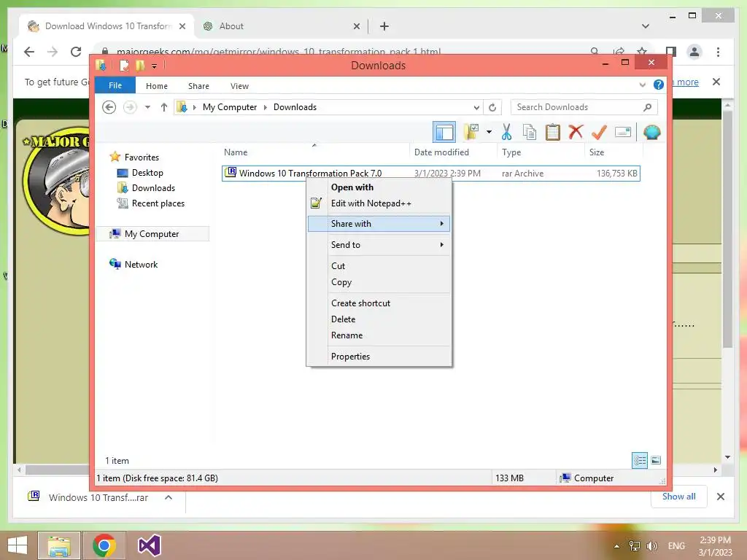The width and height of the screenshot is (747, 560).
Task: Open the File ribbon tab
Action: (x=115, y=85)
